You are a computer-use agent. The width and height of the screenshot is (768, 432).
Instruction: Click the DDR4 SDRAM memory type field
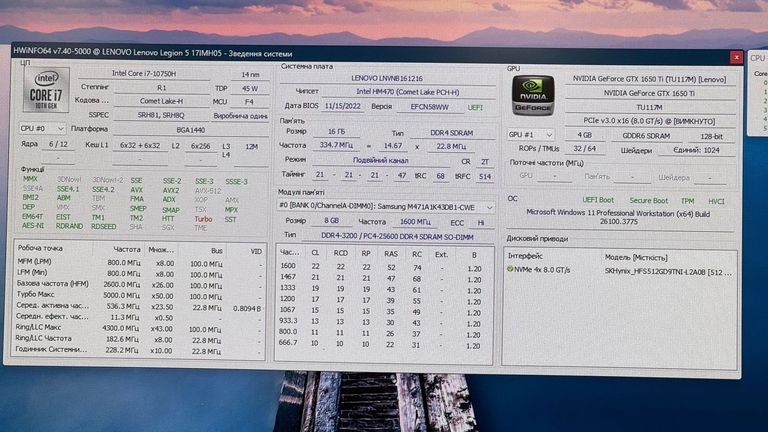click(x=452, y=133)
